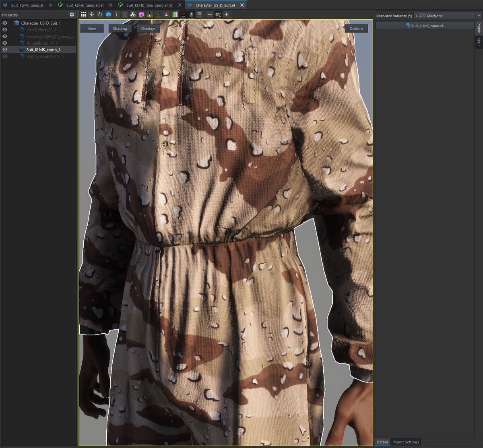Hide the JungleBoots_01_1 entity
This screenshot has height=448, width=483.
click(x=5, y=43)
